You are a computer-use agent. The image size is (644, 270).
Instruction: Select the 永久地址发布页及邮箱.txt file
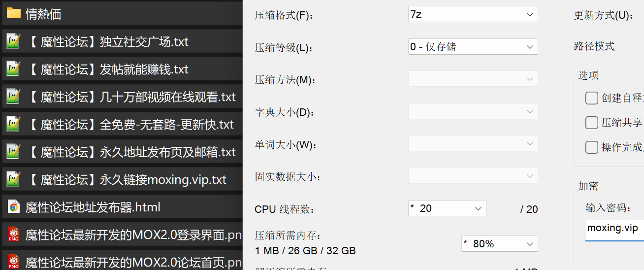(121, 152)
